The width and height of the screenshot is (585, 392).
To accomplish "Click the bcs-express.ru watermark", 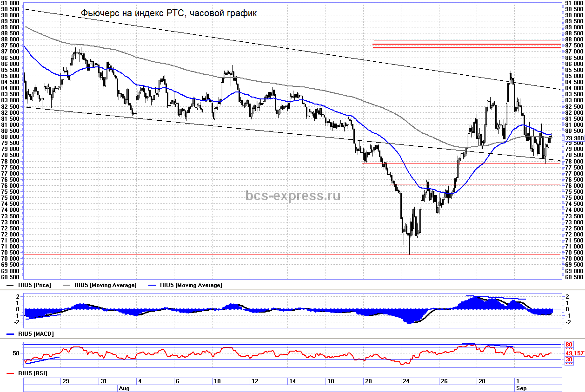I will (292, 196).
